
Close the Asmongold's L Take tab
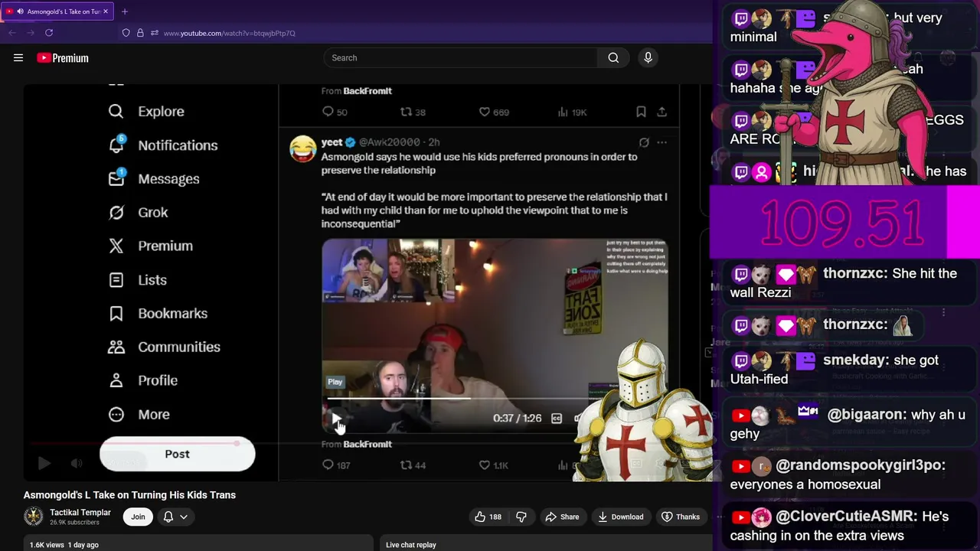[106, 11]
